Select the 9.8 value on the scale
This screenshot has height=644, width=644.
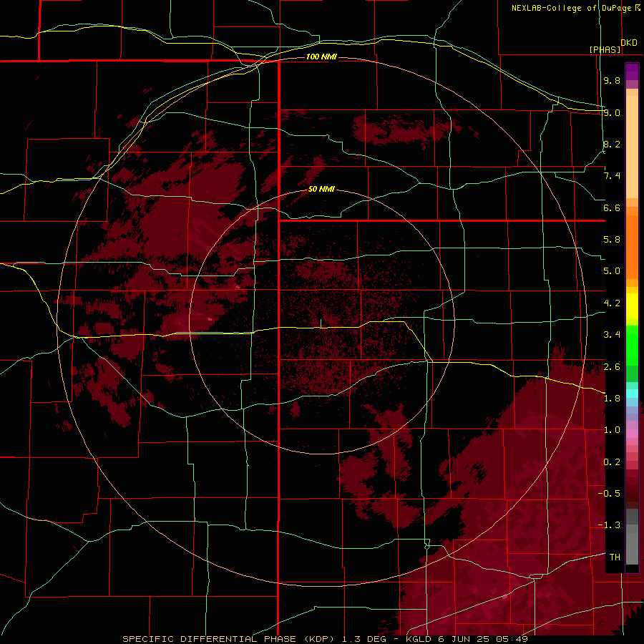(x=612, y=80)
